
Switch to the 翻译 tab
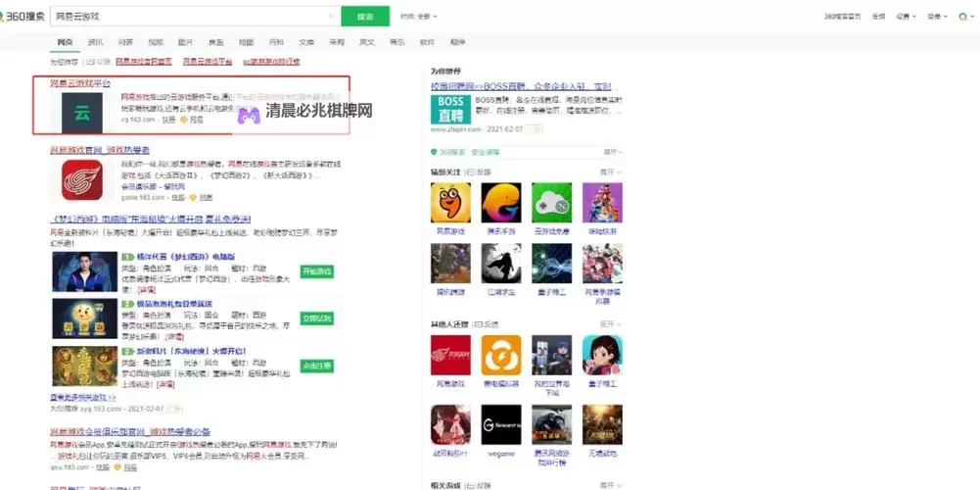pos(457,42)
